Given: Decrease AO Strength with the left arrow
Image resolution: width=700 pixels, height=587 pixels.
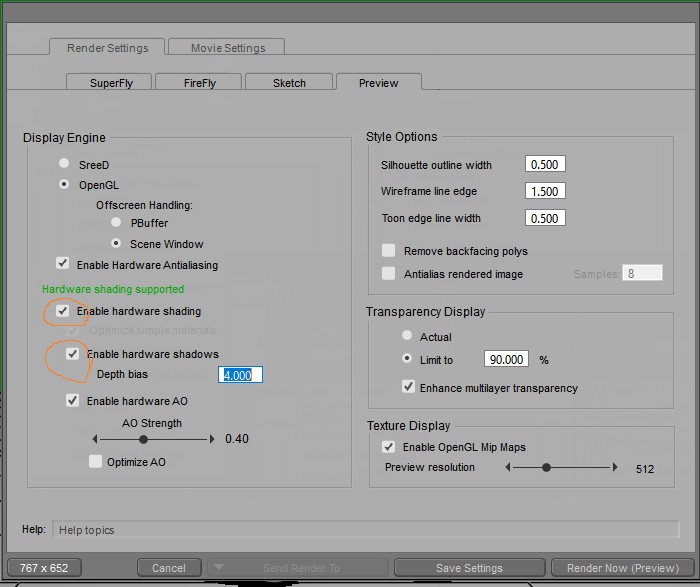Looking at the screenshot, I should tap(95, 439).
